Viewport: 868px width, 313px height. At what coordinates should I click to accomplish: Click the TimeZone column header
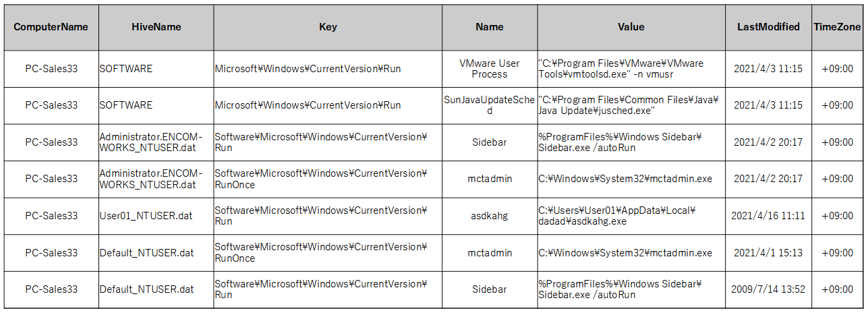[837, 27]
